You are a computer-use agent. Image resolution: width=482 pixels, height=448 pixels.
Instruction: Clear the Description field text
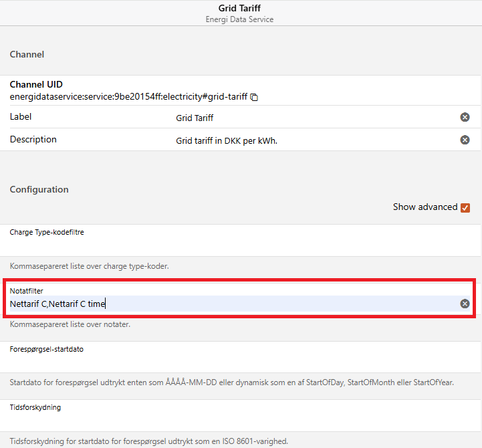coord(465,140)
